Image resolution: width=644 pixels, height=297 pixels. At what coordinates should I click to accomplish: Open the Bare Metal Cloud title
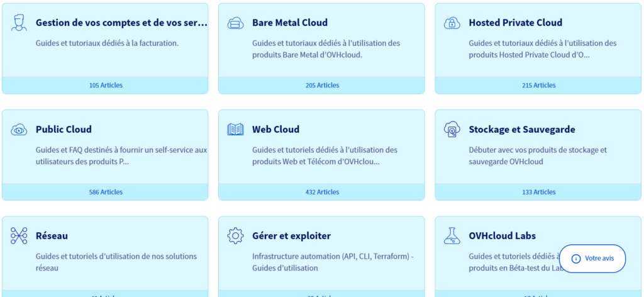coord(290,23)
